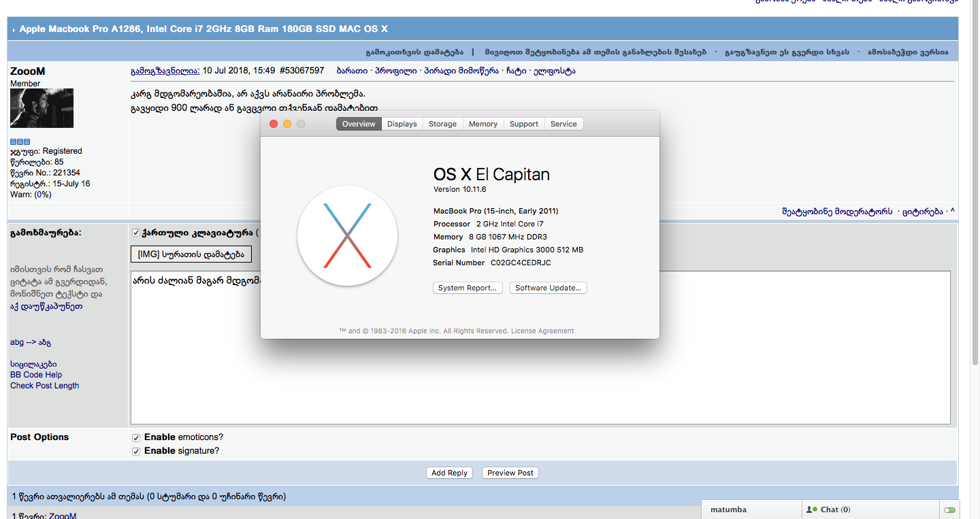Toggle the green chat status switch

pos(949,509)
